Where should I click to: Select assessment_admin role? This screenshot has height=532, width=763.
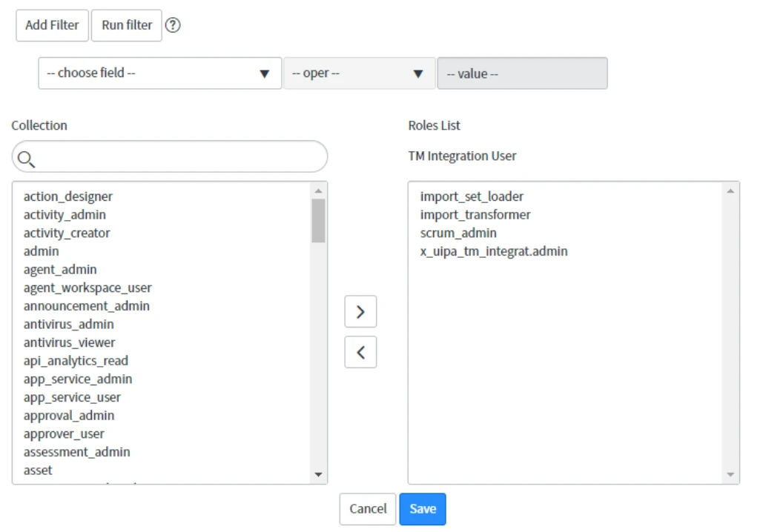[x=77, y=452]
